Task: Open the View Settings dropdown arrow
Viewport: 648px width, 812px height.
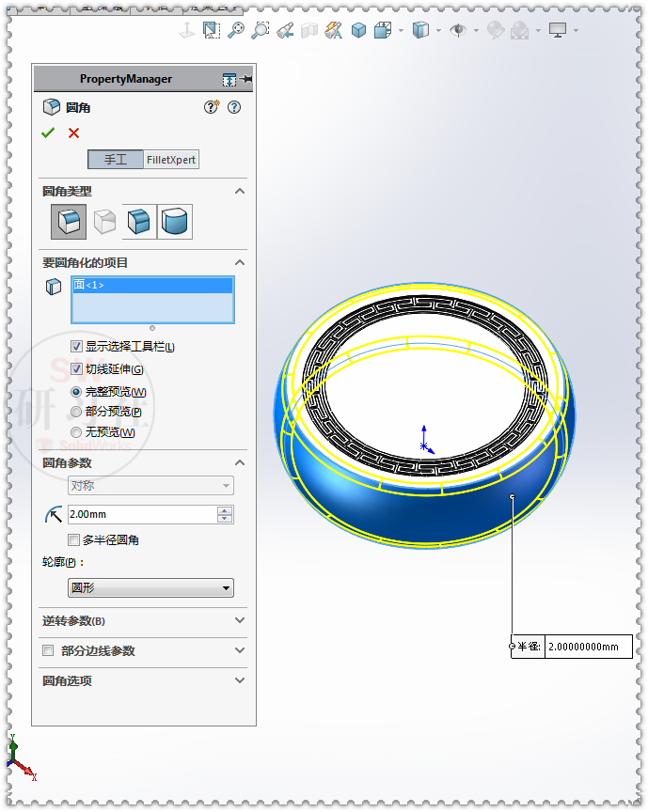Action: [576, 31]
